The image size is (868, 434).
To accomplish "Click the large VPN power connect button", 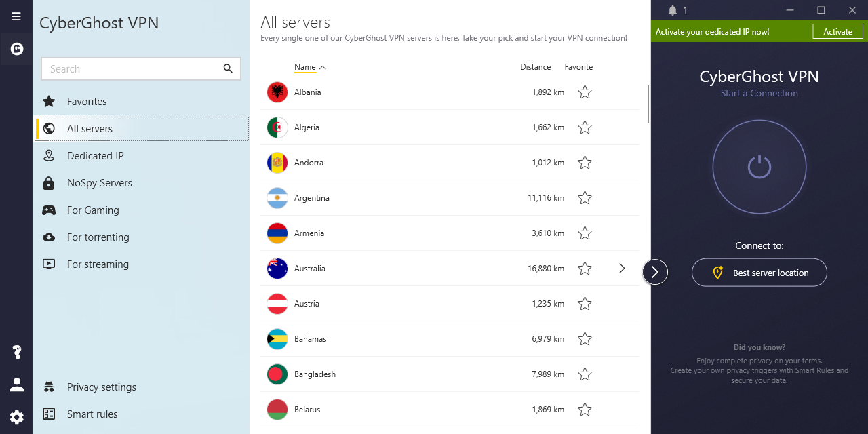I will click(759, 167).
